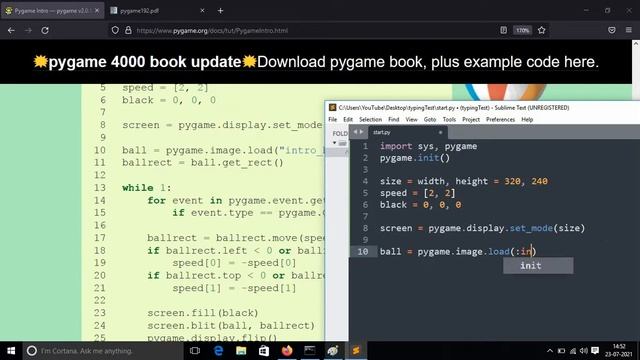
Task: Click 'screen.fill(black)' in the browser page
Action: click(x=202, y=313)
